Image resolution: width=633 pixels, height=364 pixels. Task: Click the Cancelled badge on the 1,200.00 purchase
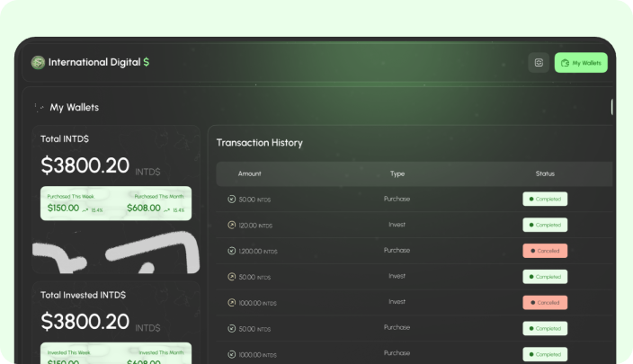tap(545, 251)
